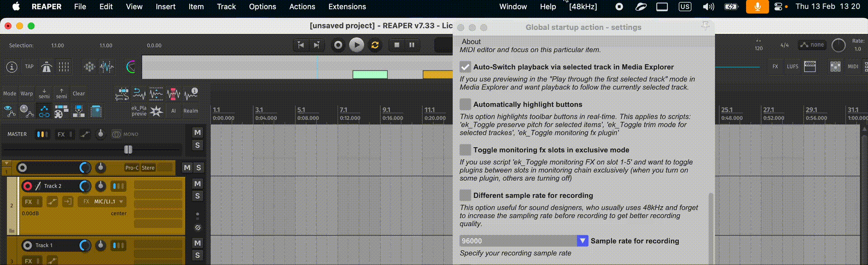Solo the MASTER track
Viewport: 868px width, 265px height.
point(198,145)
